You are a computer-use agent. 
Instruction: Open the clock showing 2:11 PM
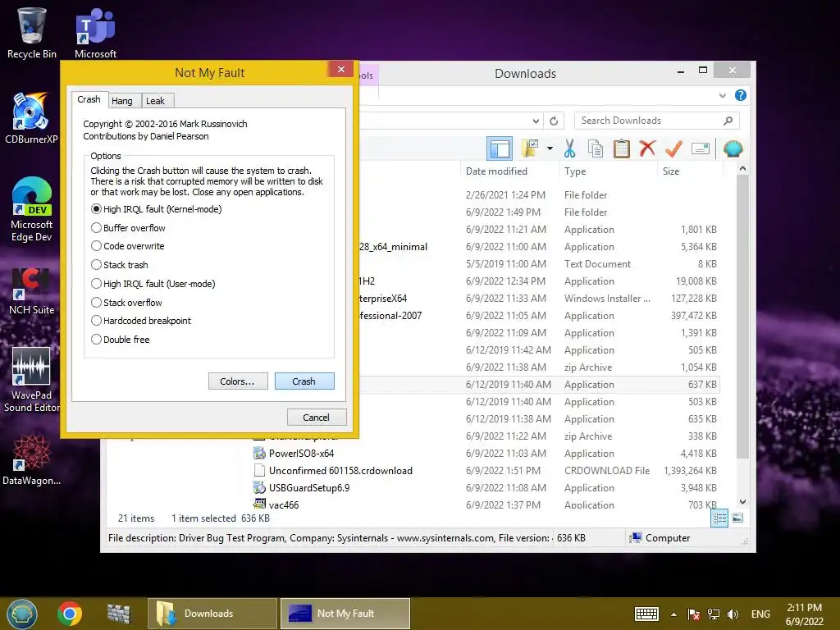pyautogui.click(x=804, y=614)
